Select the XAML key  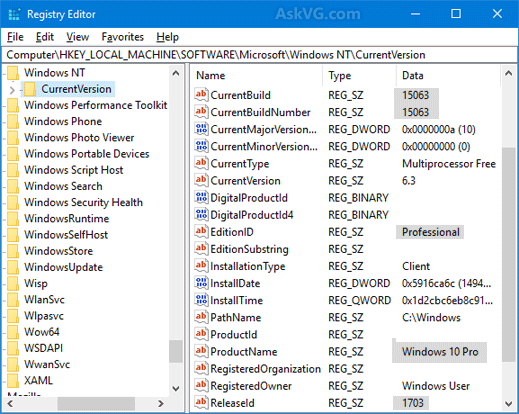point(38,380)
